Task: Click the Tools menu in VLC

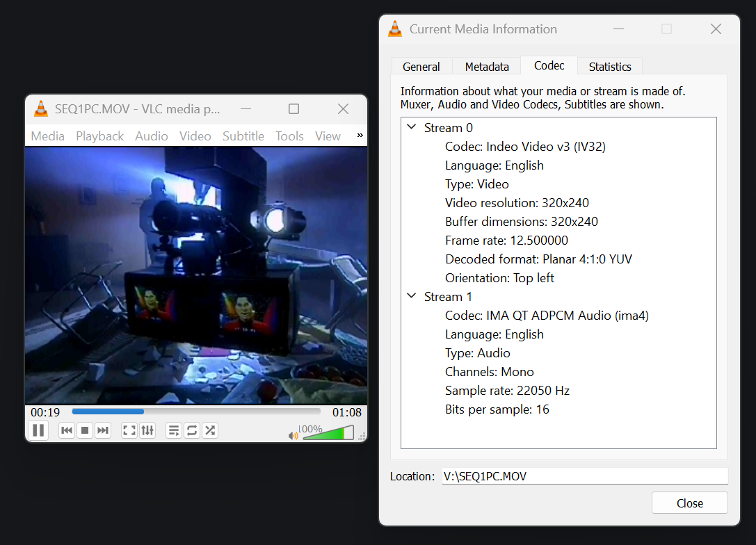Action: 289,136
